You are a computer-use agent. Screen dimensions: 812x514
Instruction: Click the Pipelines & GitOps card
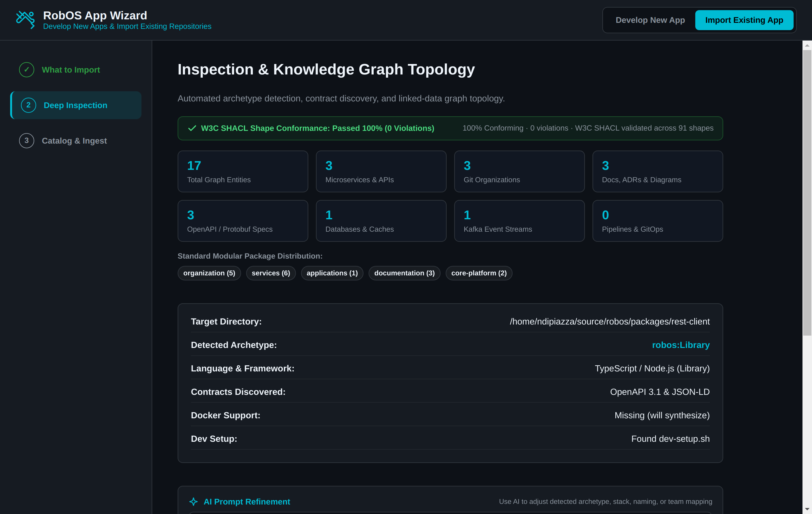coord(658,221)
